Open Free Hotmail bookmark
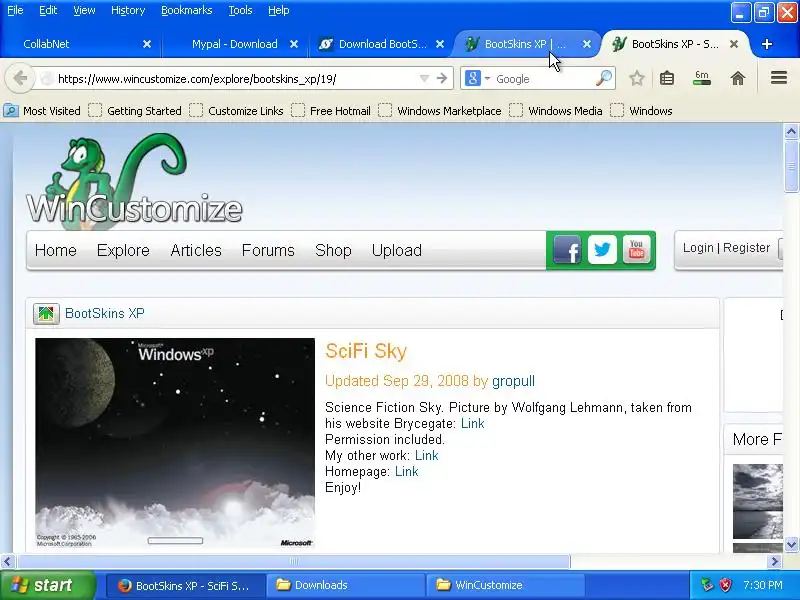The height and width of the screenshot is (600, 800). tap(331, 111)
